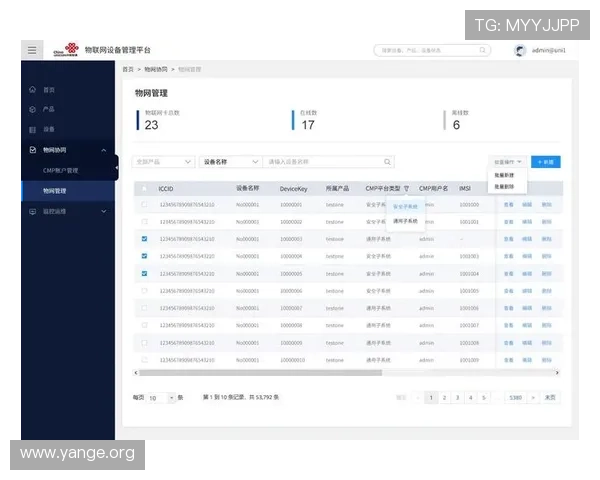Check the first table row checkbox
The height and width of the screenshot is (480, 600).
pos(145,204)
